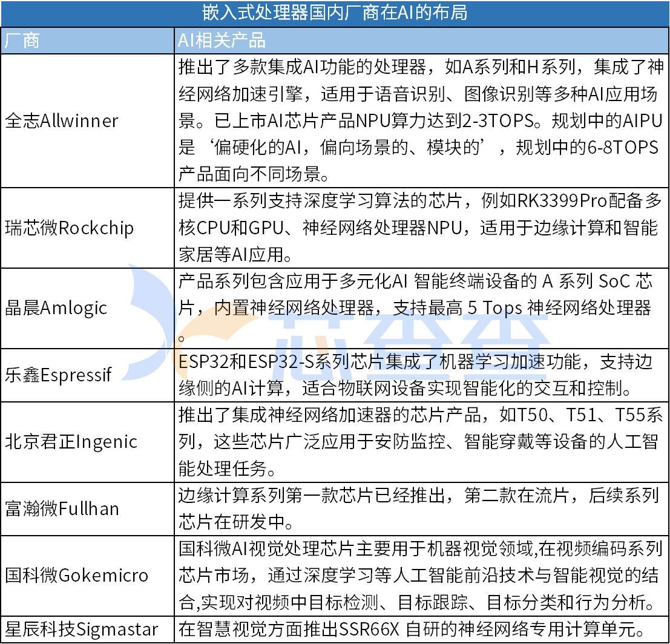Select the 晶晨Amlogic vendor cell

[56, 307]
